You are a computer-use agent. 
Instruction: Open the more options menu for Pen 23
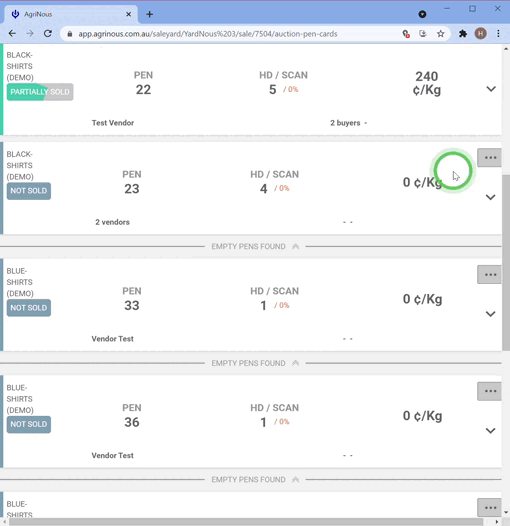pyautogui.click(x=490, y=158)
